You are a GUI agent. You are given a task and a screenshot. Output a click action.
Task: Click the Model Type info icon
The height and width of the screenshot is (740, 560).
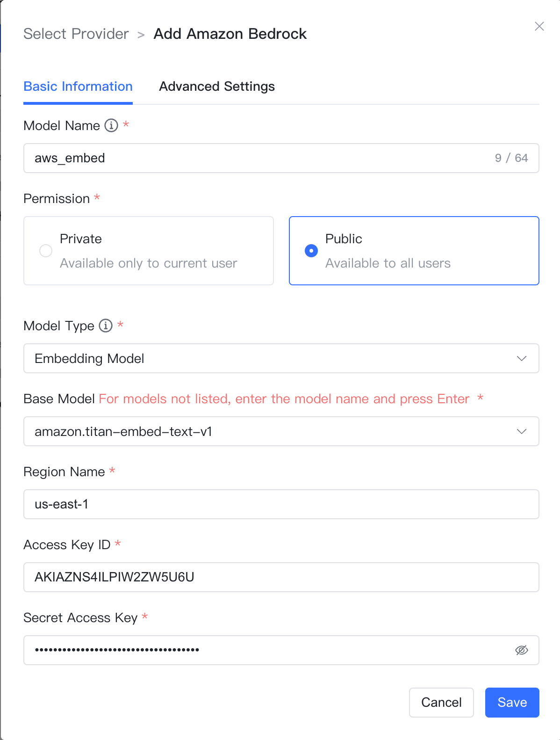pyautogui.click(x=106, y=326)
